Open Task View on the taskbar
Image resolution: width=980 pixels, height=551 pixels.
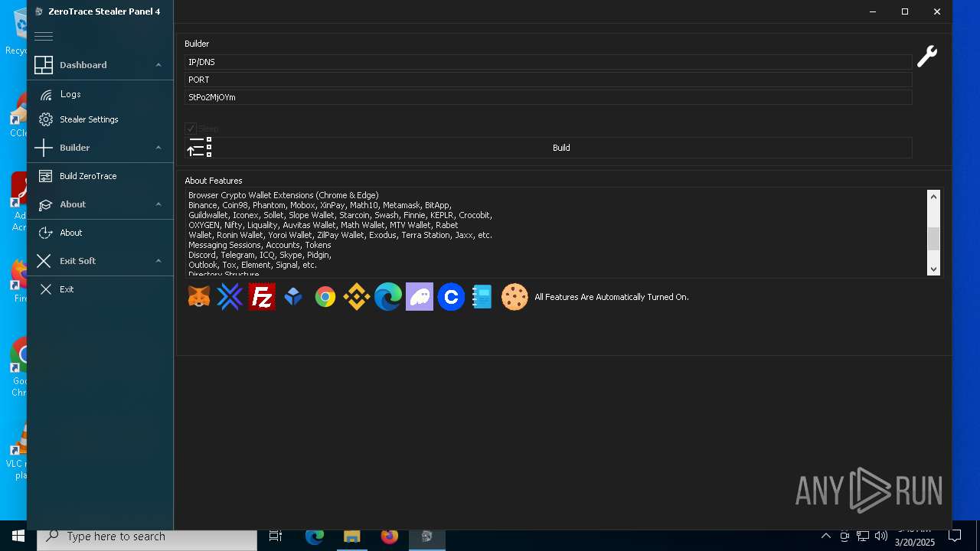276,536
